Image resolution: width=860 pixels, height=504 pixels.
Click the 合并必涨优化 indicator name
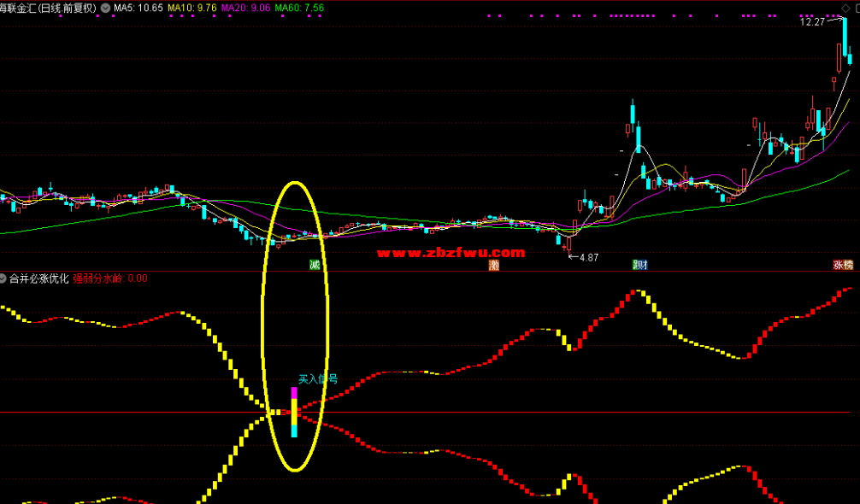click(39, 278)
